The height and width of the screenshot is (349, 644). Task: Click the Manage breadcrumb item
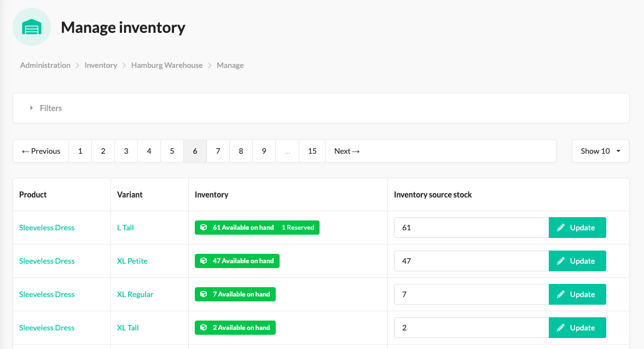click(x=230, y=65)
